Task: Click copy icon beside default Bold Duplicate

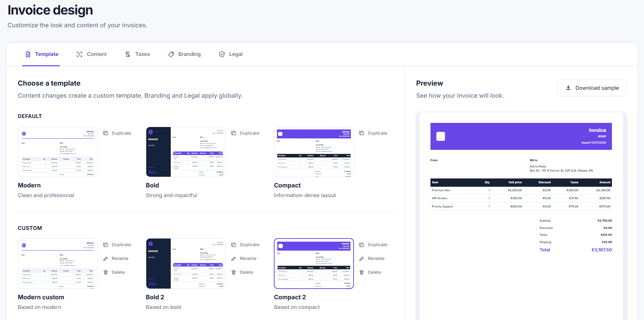Action: (234, 133)
